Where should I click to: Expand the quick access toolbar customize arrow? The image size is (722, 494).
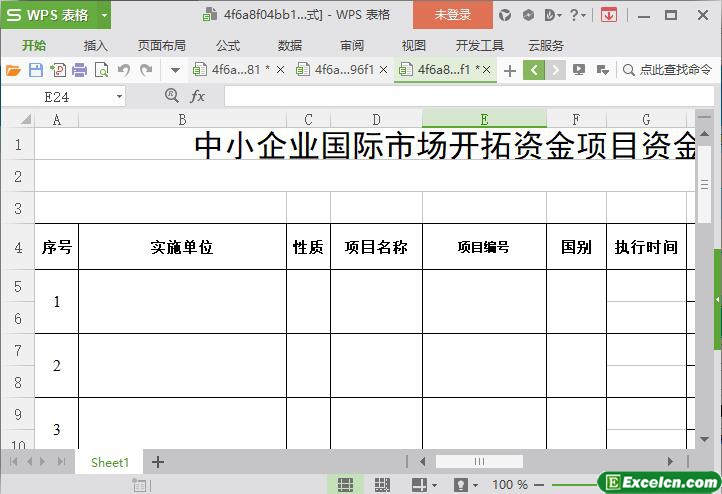click(175, 70)
